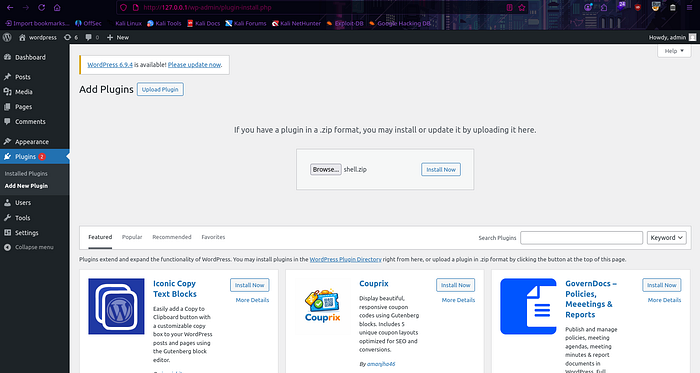View More Details for Couprix
Image resolution: width=700 pixels, height=373 pixels.
pyautogui.click(x=458, y=300)
